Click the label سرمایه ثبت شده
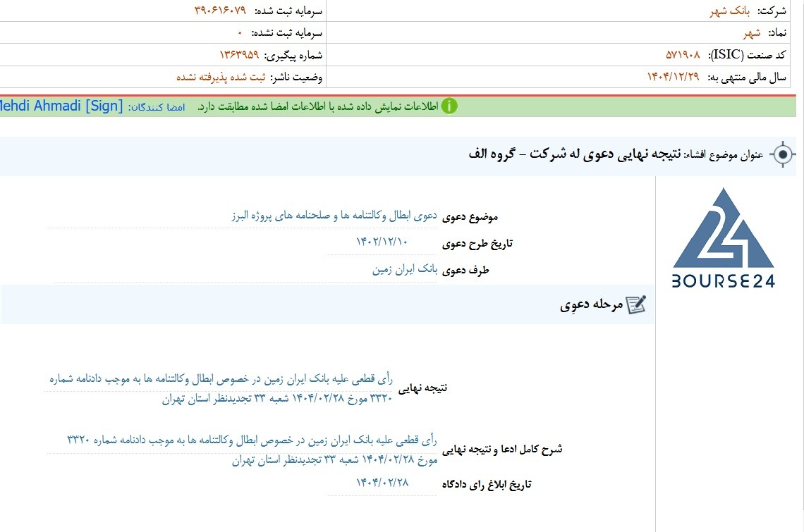Screen dimensions: 804x532 click(x=288, y=11)
